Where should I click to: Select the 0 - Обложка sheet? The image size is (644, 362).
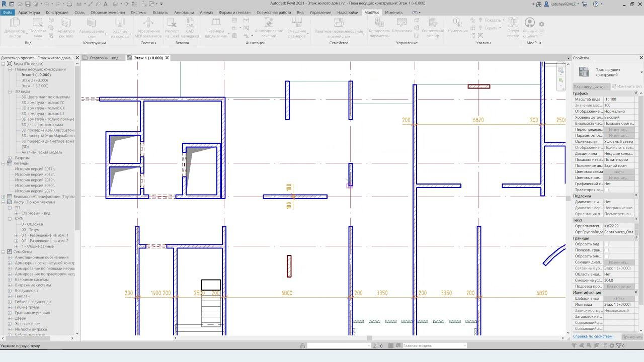click(32, 224)
